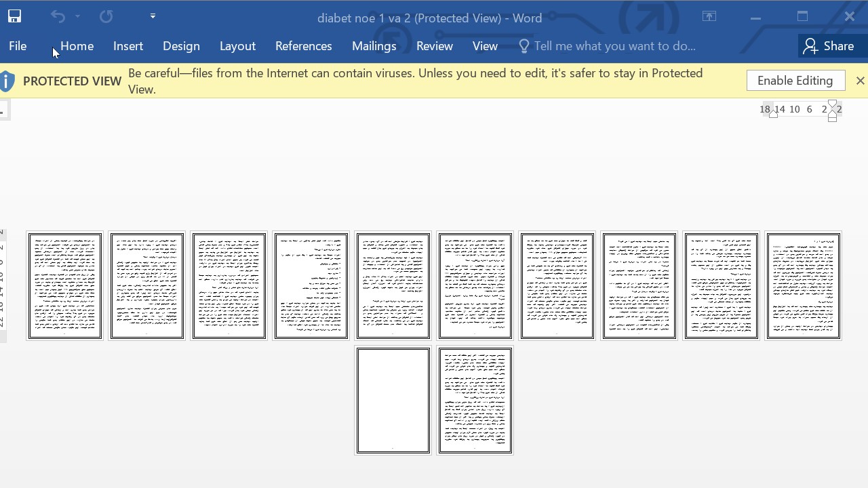Click the left indent marker near ruler 14
The width and height of the screenshot is (868, 488).
[773, 114]
